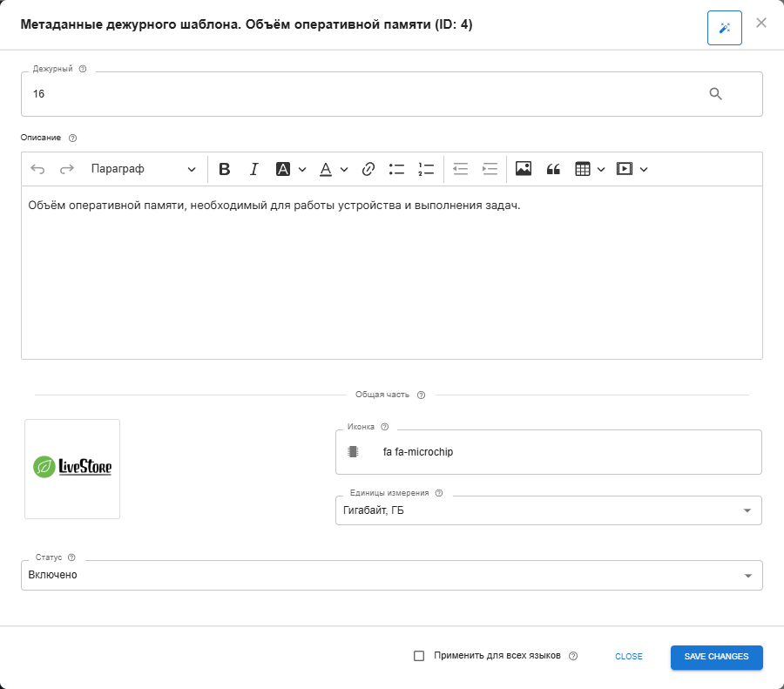Click the search magnifier in the Дежурный field
784x689 pixels.
tap(716, 93)
